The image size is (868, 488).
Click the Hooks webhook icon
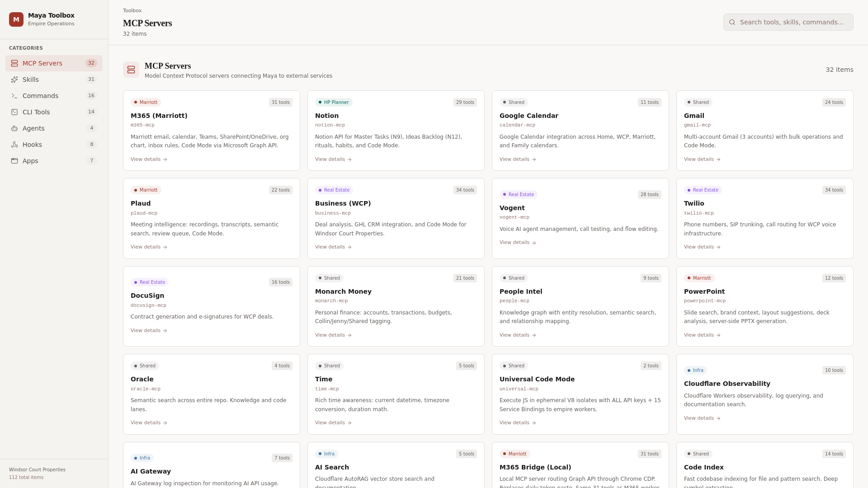click(x=14, y=145)
